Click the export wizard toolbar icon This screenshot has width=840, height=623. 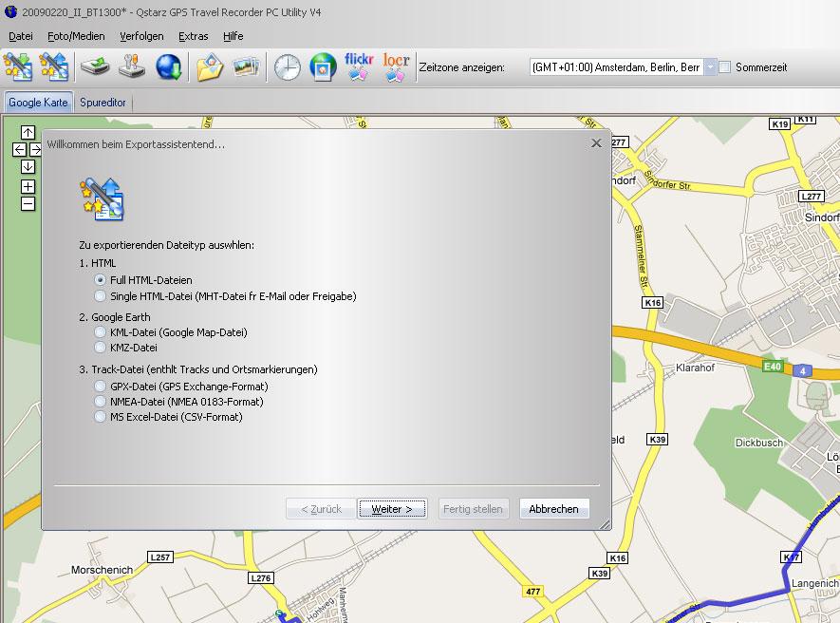tap(53, 67)
